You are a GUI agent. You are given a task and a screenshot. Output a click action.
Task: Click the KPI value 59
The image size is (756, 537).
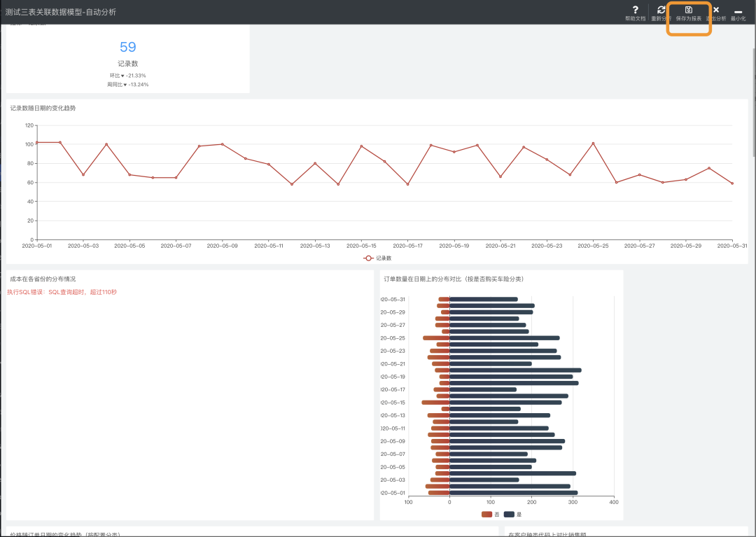pos(128,47)
